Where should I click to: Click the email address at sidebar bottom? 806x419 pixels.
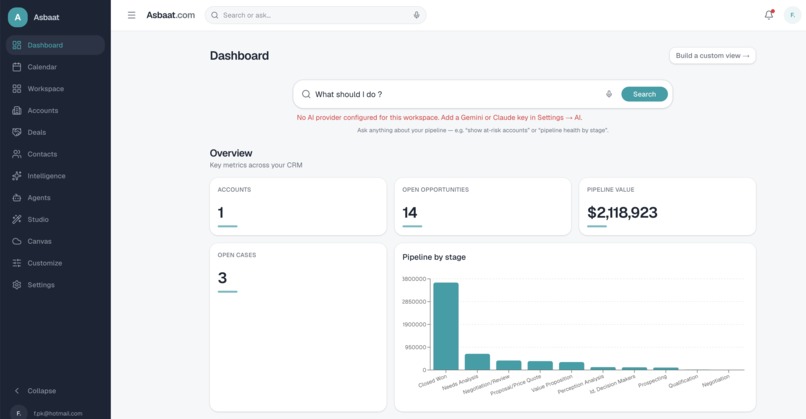coord(58,413)
